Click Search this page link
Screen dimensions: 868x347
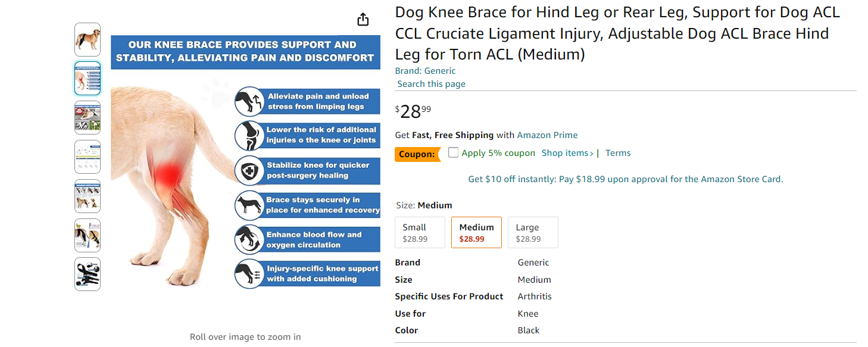[x=432, y=84]
